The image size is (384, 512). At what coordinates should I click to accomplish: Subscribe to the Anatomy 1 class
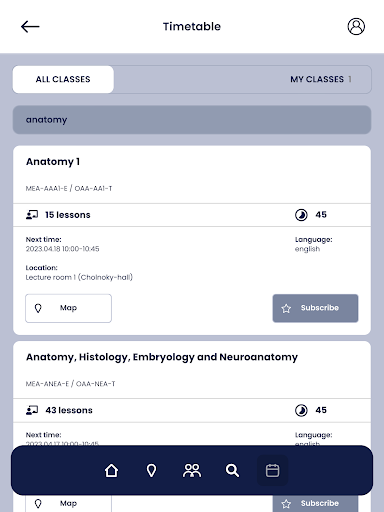[315, 308]
